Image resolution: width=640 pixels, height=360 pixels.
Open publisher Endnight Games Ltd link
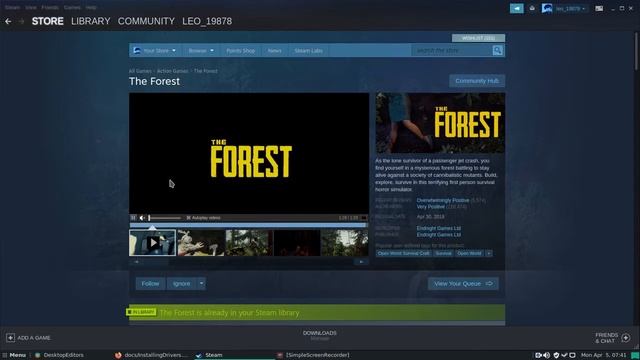point(439,235)
